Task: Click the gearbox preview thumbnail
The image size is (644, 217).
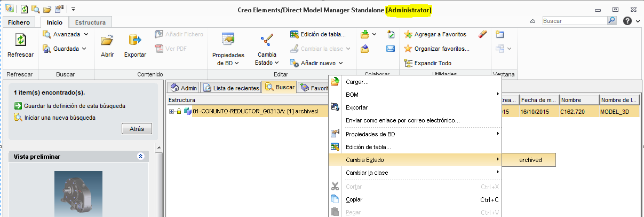Action: (x=78, y=193)
